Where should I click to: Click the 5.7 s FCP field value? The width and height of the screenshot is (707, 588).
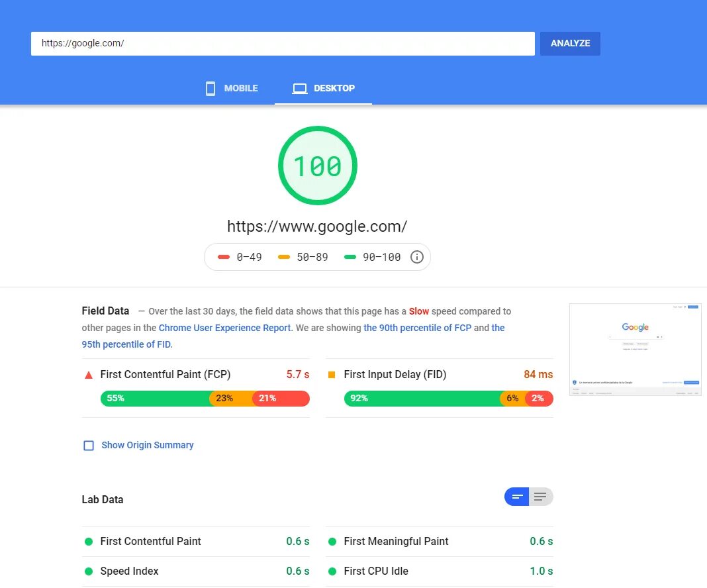tap(298, 374)
